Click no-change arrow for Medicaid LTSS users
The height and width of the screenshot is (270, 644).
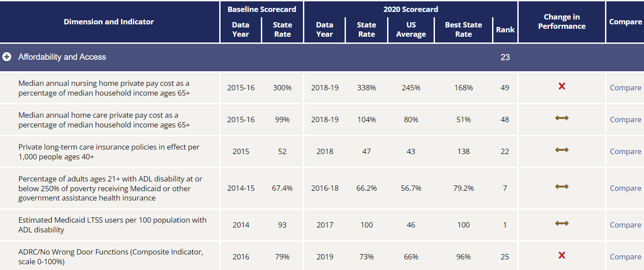(562, 224)
